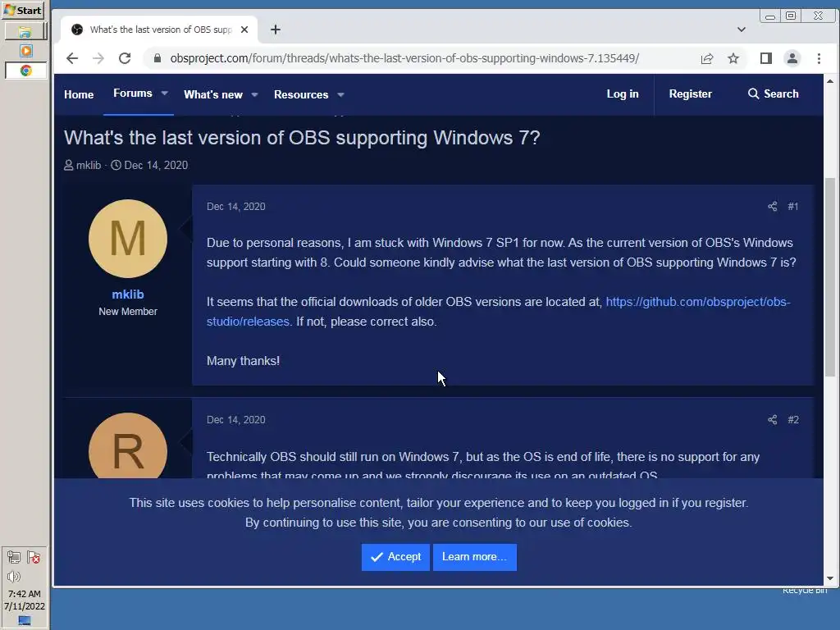Reload the page with refresh icon
Screen dimensions: 840x630
[x=125, y=58]
